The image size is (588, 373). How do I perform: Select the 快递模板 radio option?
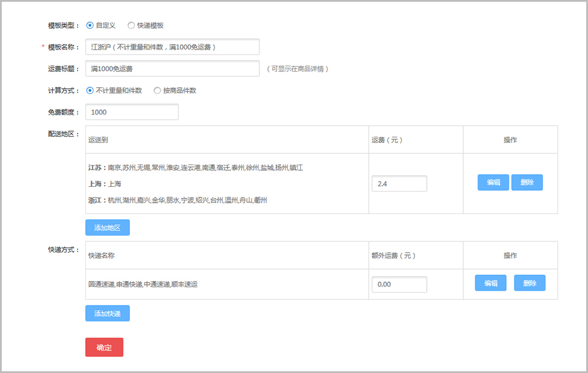point(131,25)
